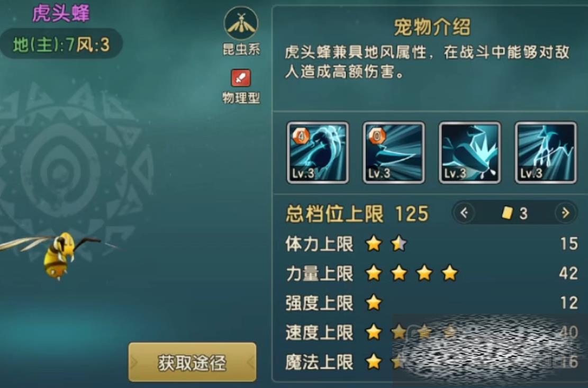Tap the 力量上限 star rating row
Viewport: 588px width, 388px height.
pos(431,273)
